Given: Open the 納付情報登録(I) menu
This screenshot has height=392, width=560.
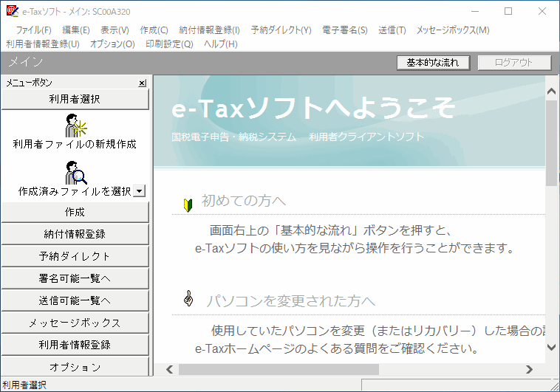Looking at the screenshot, I should click(209, 30).
